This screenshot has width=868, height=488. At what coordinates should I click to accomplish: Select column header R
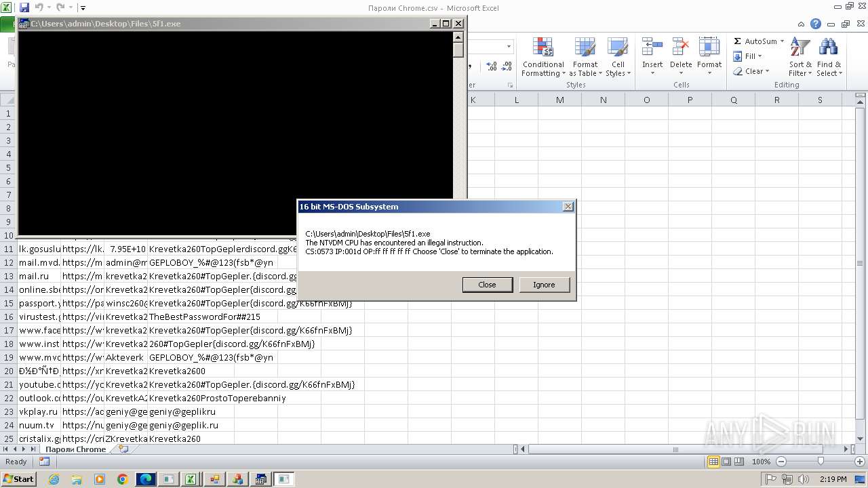coord(776,100)
